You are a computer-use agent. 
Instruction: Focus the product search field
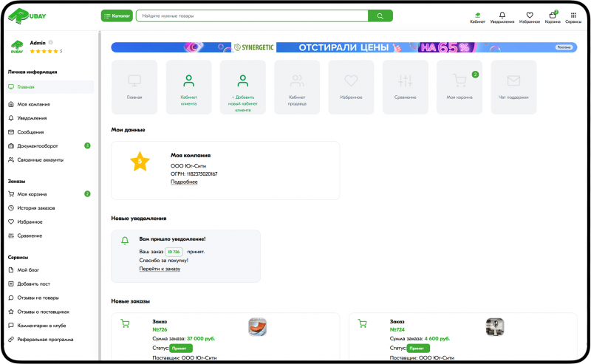pos(252,16)
